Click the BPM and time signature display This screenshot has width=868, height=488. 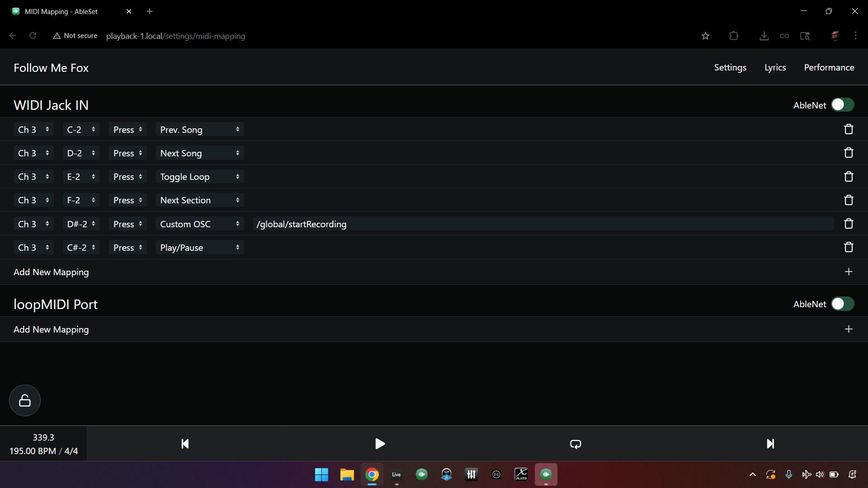tap(43, 444)
